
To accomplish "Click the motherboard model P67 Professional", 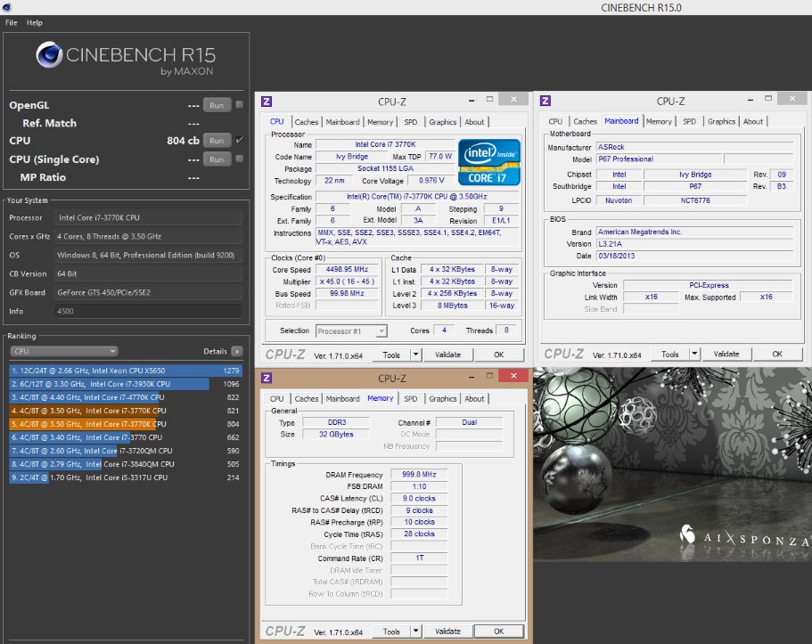I will coord(659,159).
